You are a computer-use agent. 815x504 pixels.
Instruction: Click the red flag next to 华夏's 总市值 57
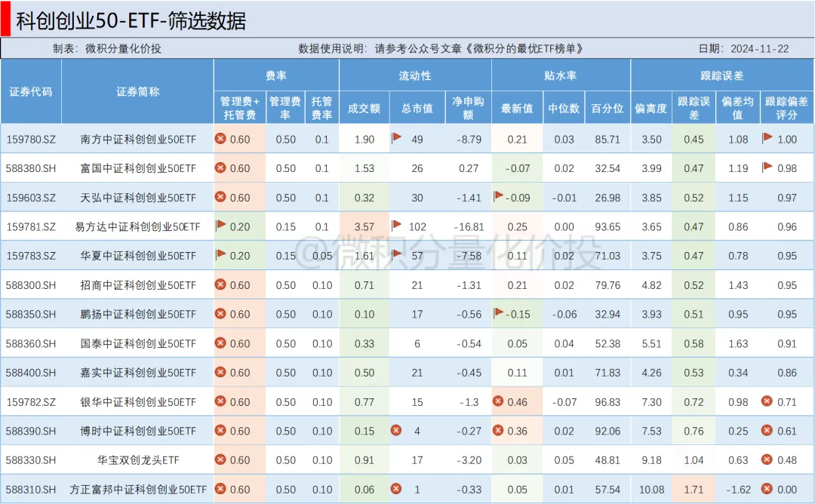[x=396, y=255]
